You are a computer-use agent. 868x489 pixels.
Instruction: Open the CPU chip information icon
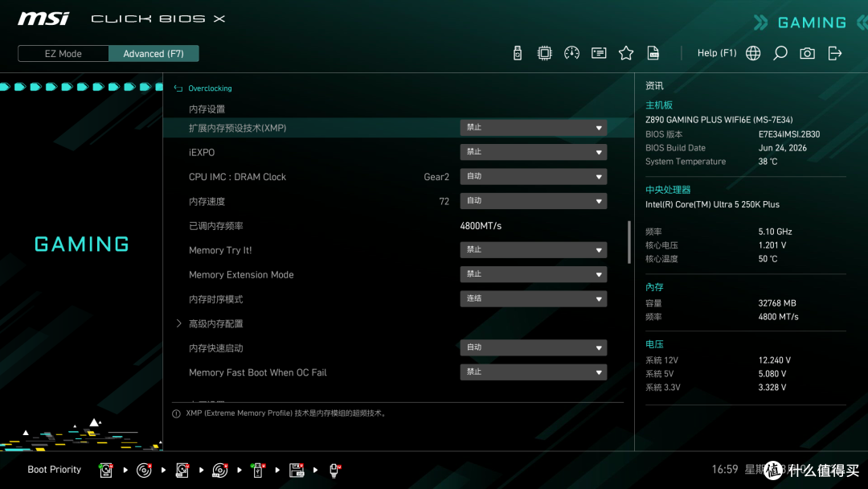coord(545,53)
